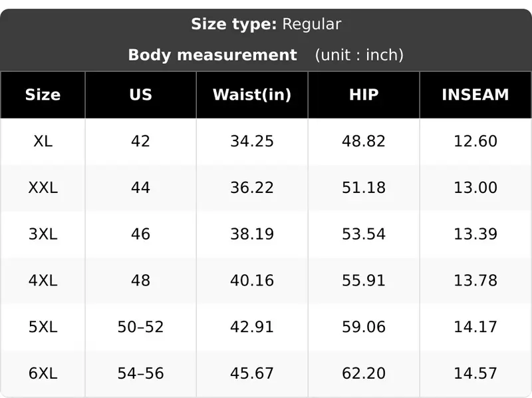The height and width of the screenshot is (398, 532).
Task: Click waist value 40.16
Action: [252, 280]
